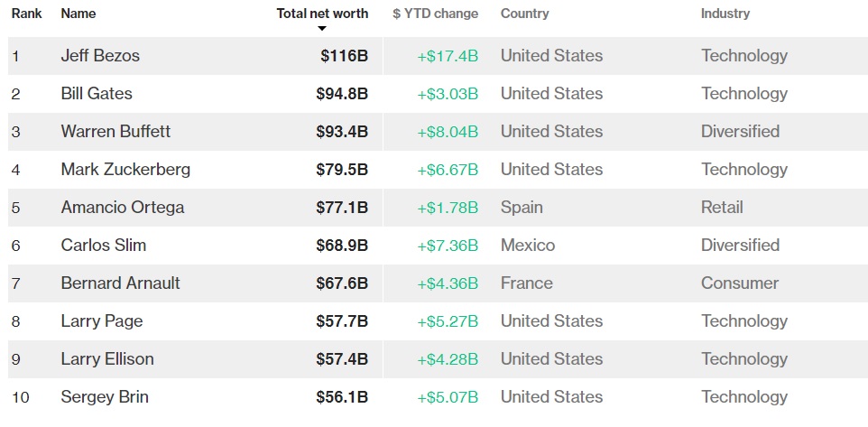The height and width of the screenshot is (427, 868).
Task: Click Carlos Slim in the list
Action: pyautogui.click(x=103, y=246)
